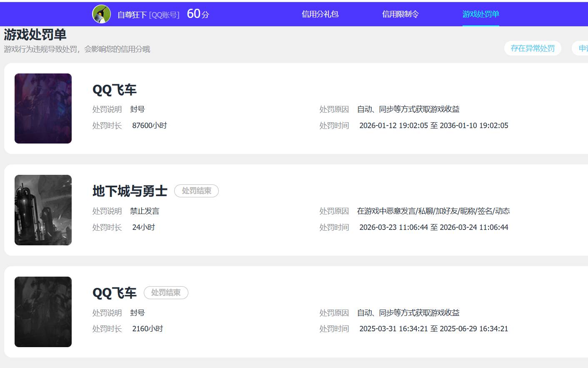The width and height of the screenshot is (588, 368).
Task: Open the cover thumbnail of the 2160小时 QQ飞车 card
Action: coord(43,312)
